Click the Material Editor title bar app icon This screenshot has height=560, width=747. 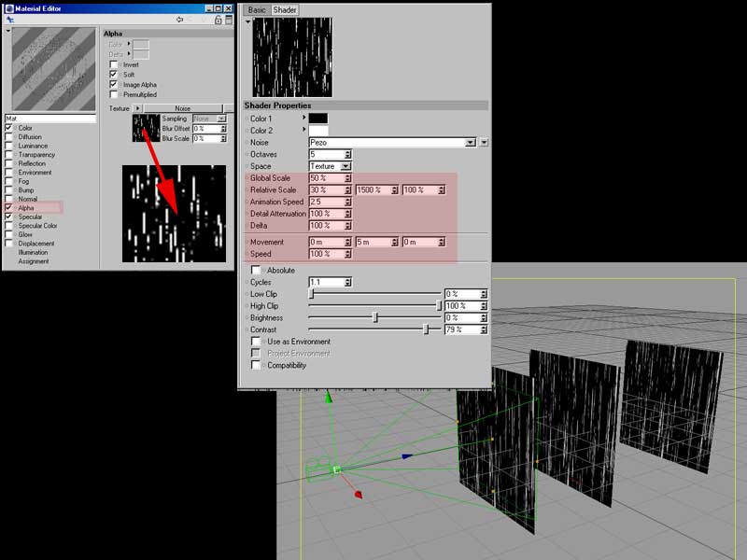(x=9, y=8)
